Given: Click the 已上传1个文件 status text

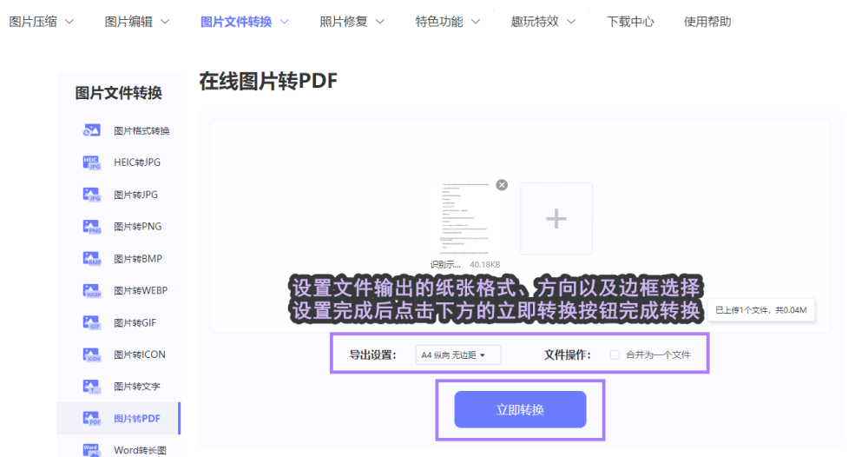Looking at the screenshot, I should tap(761, 310).
